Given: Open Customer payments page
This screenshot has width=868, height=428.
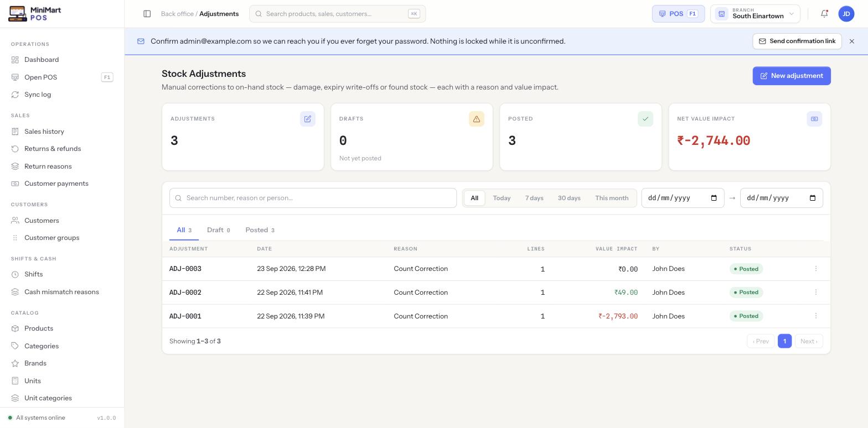Looking at the screenshot, I should tap(62, 184).
